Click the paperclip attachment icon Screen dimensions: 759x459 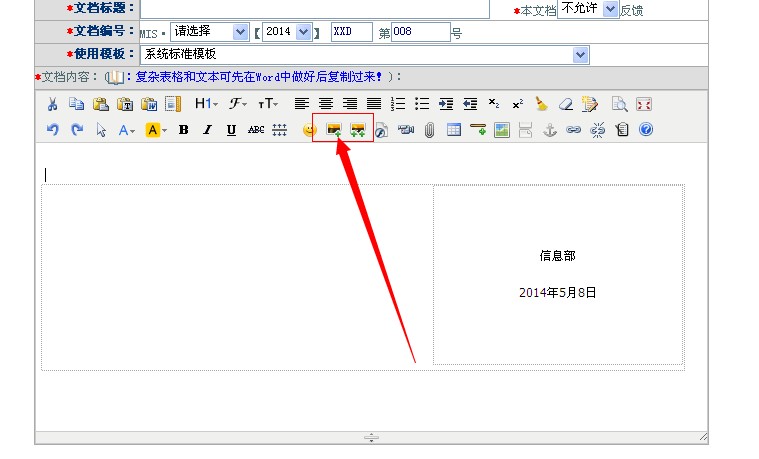[429, 129]
